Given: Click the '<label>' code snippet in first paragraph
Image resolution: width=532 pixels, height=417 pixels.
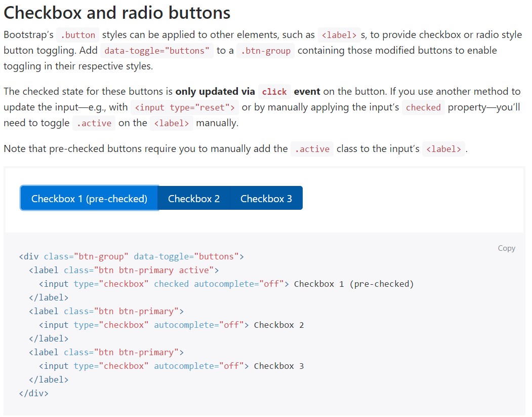Looking at the screenshot, I should click(x=339, y=34).
